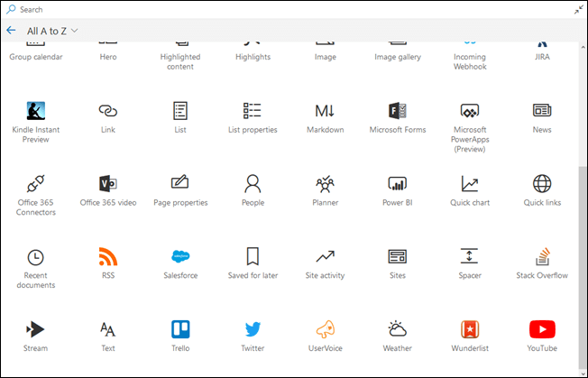Add the Spacer web part
The width and height of the screenshot is (588, 378).
(470, 257)
